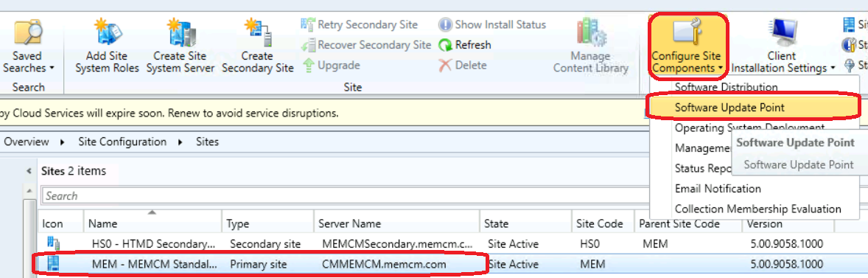Click the Show Install Status label

(x=500, y=24)
